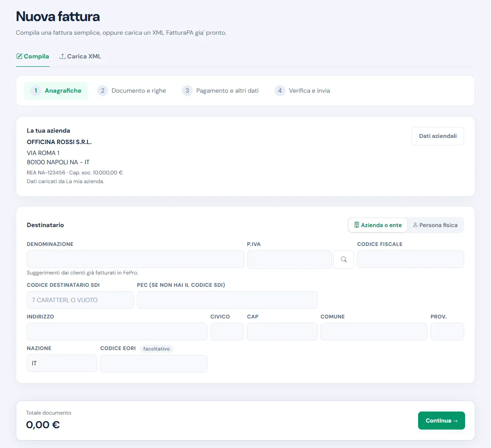Select step 1 Anagrafiche

pyautogui.click(x=56, y=90)
